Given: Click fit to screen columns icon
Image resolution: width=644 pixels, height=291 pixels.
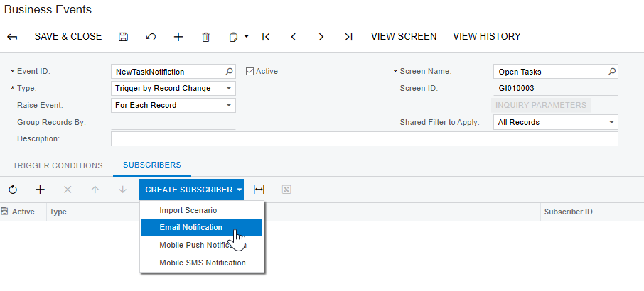Looking at the screenshot, I should click(259, 190).
